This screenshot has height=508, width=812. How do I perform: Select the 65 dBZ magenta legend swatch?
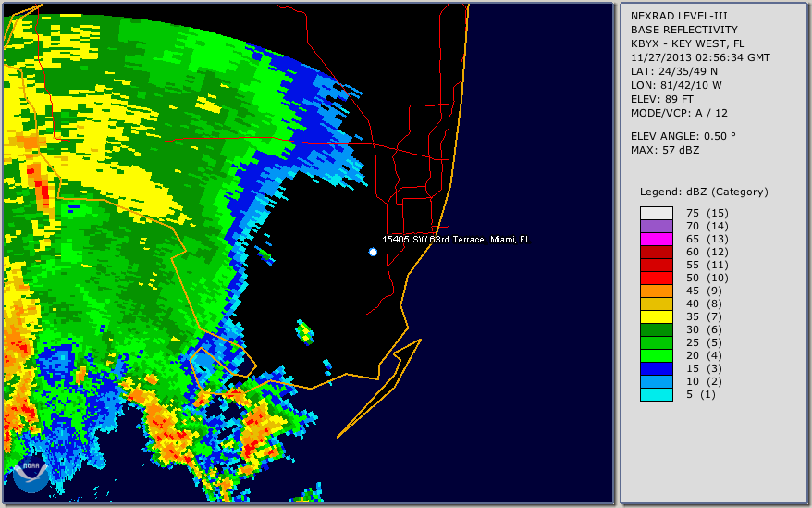[656, 239]
